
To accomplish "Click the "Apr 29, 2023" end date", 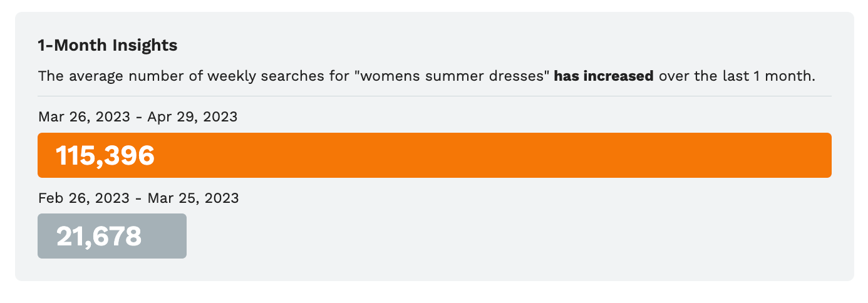I will tap(192, 117).
